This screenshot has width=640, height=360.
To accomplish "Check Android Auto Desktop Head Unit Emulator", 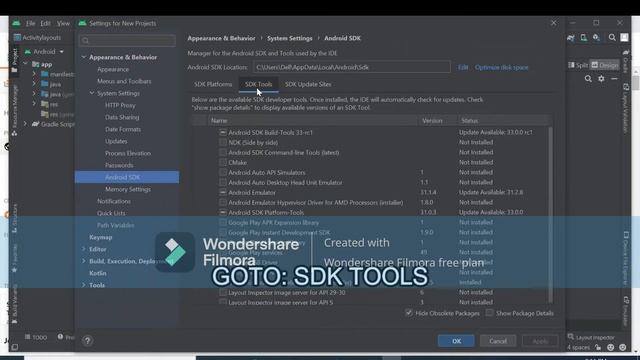I will click(222, 182).
